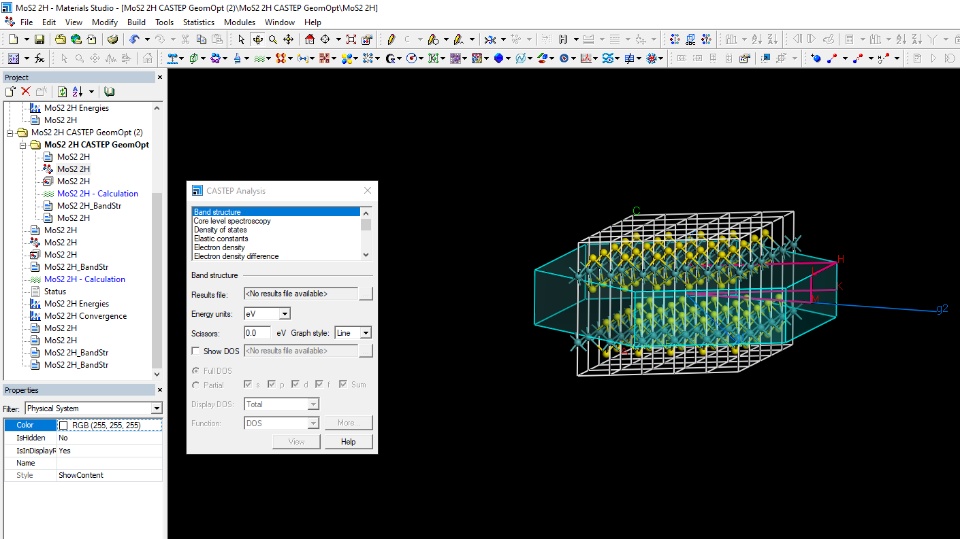Select 'Status' in the project tree
This screenshot has width=960, height=539.
pyautogui.click(x=54, y=292)
